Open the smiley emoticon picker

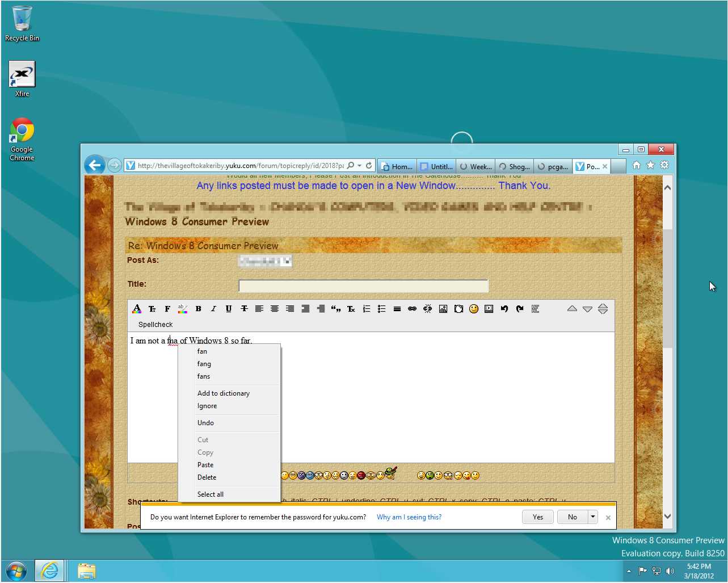coord(474,309)
